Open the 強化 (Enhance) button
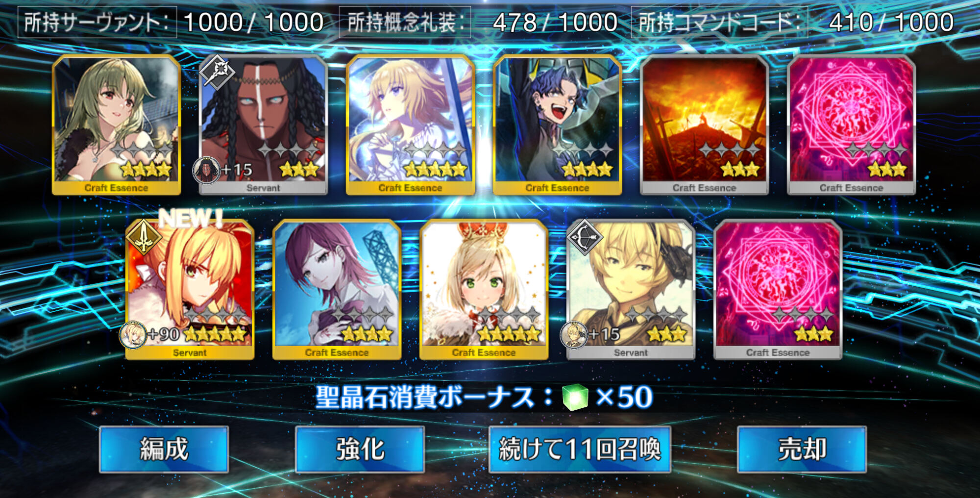Viewport: 980px width, 498px height. click(360, 449)
